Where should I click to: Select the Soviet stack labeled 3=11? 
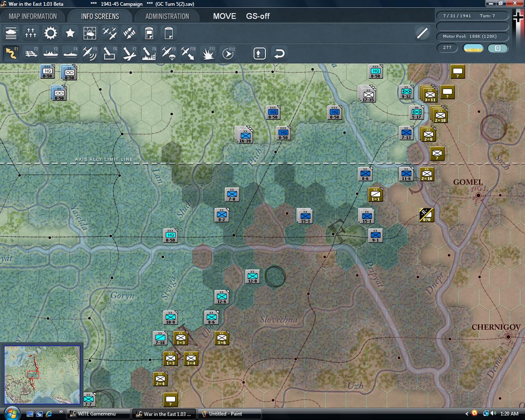pyautogui.click(x=429, y=94)
